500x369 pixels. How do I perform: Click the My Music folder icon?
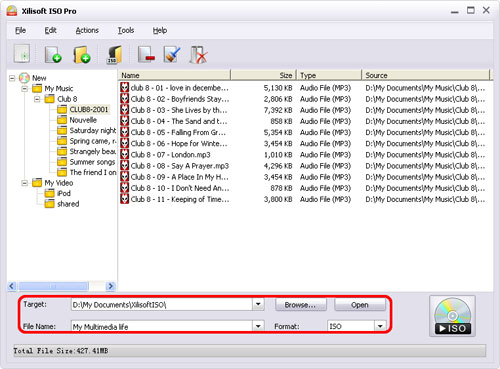(x=37, y=88)
